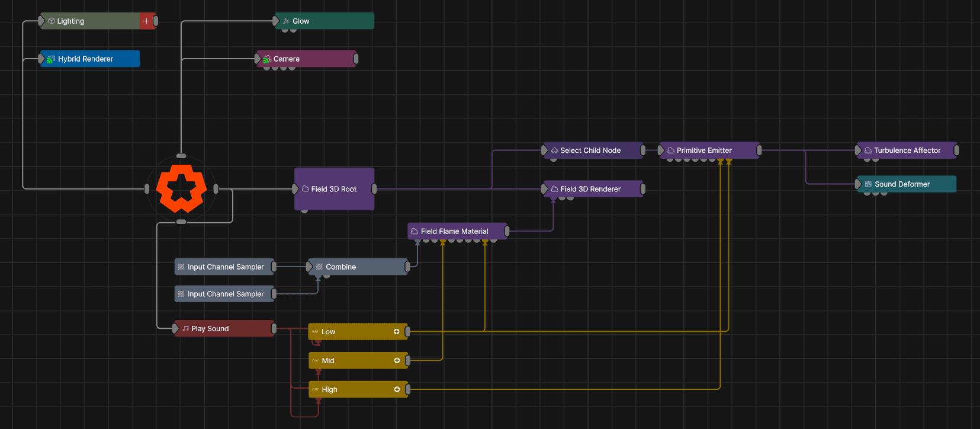Screen dimensions: 980x429
Task: Click the music note icon on Play Sound
Action: tap(186, 329)
